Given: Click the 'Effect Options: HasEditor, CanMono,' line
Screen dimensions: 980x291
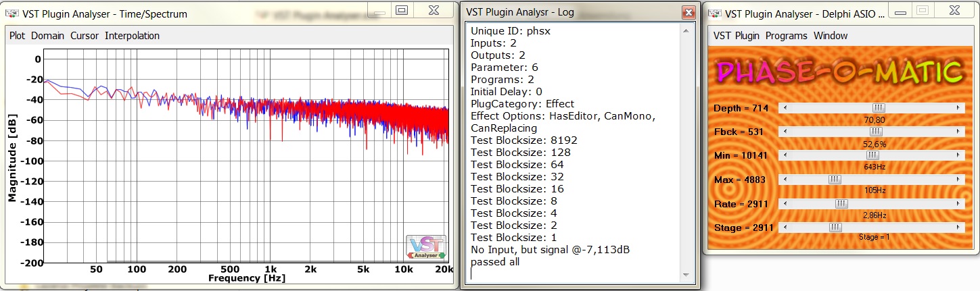Looking at the screenshot, I should click(x=563, y=116).
